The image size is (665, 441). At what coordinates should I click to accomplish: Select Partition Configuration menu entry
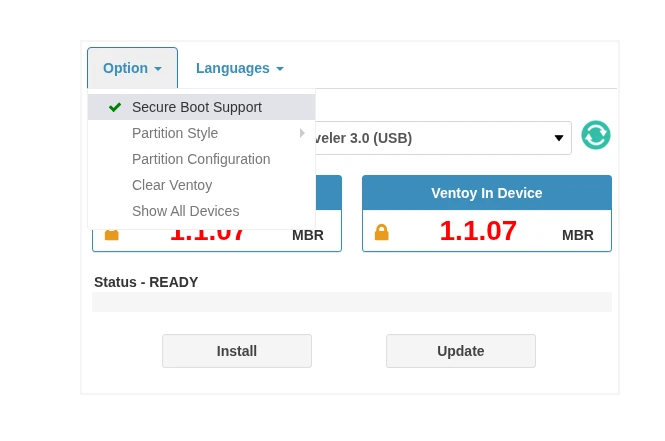click(x=201, y=159)
